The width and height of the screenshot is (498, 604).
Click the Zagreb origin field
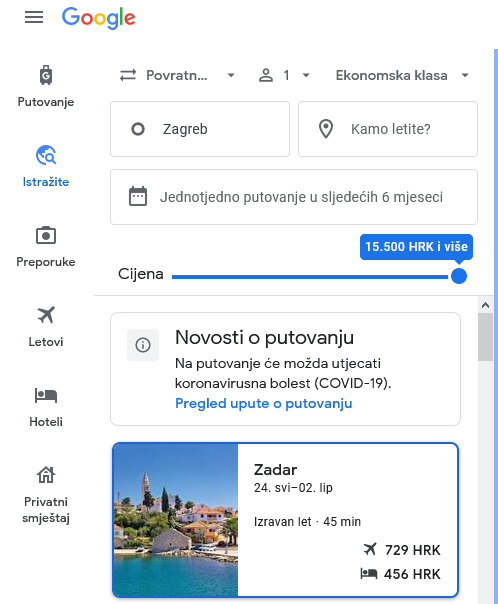[x=200, y=129]
